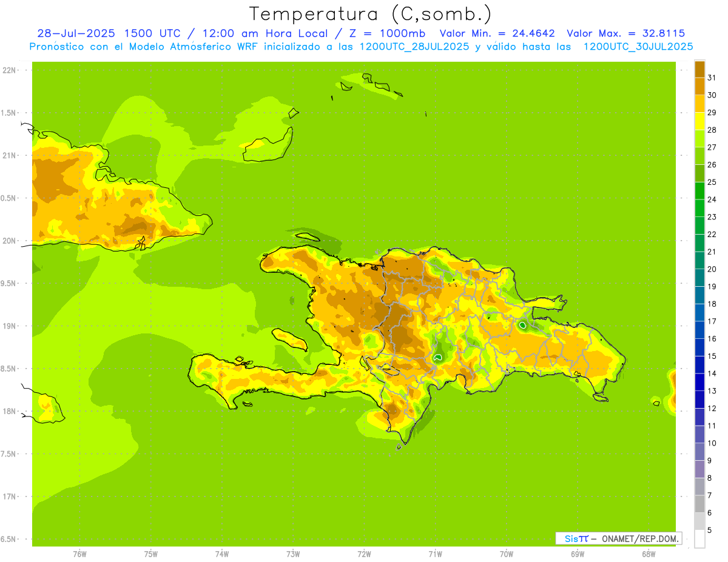Click legend value "28"
Image resolution: width=728 pixels, height=562 pixels.
[712, 130]
